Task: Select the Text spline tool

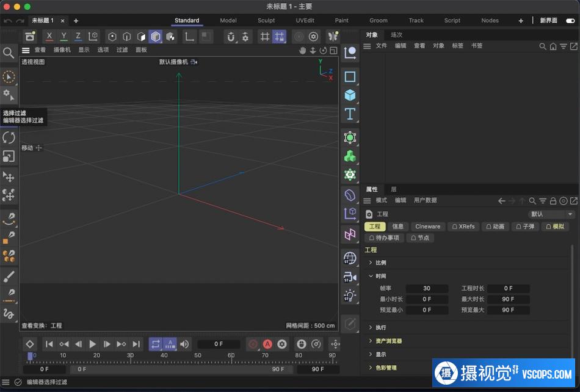Action: pyautogui.click(x=350, y=114)
